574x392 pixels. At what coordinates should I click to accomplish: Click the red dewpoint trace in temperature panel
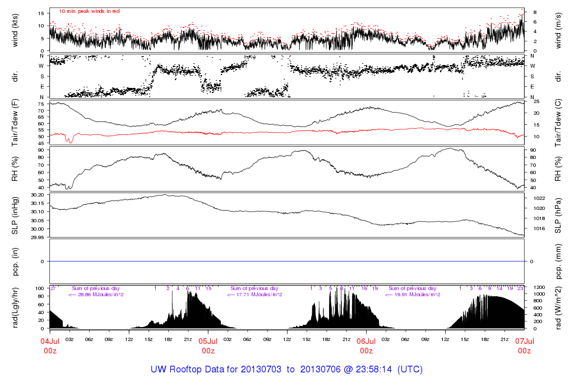point(287,132)
